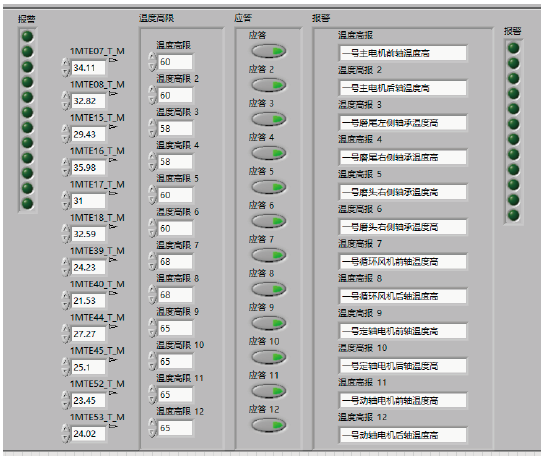The width and height of the screenshot is (545, 462).
Task: Decrement the 1MTE53_T_M stepper
Action: point(66,438)
